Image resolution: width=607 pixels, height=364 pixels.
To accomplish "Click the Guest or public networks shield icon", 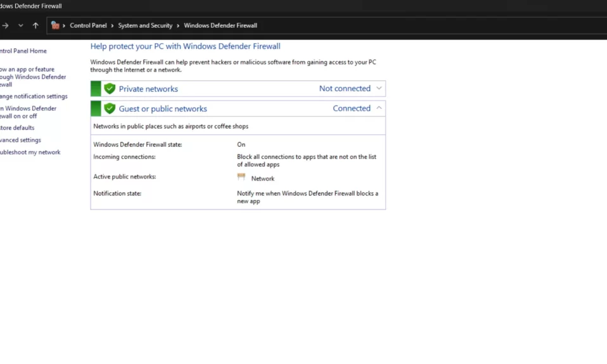I will [110, 108].
